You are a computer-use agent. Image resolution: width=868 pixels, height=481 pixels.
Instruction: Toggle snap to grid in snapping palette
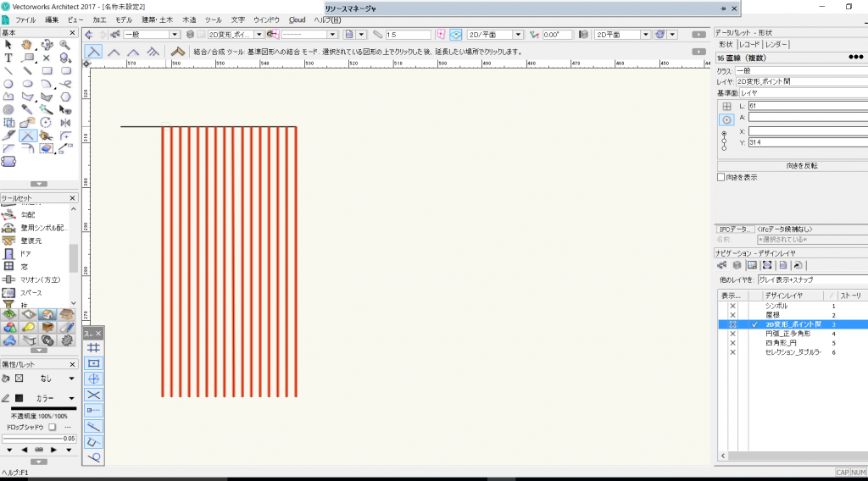[93, 348]
